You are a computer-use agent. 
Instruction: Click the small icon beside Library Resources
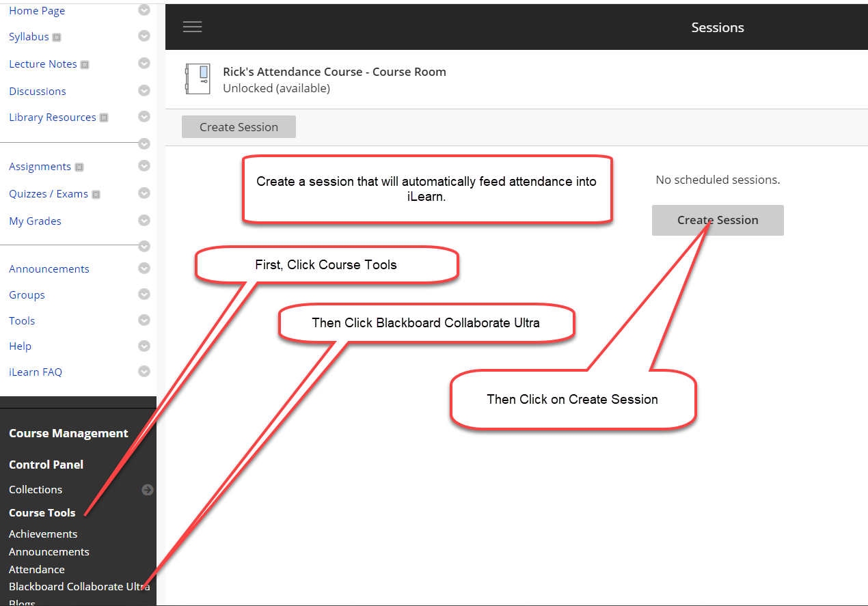[x=104, y=118]
